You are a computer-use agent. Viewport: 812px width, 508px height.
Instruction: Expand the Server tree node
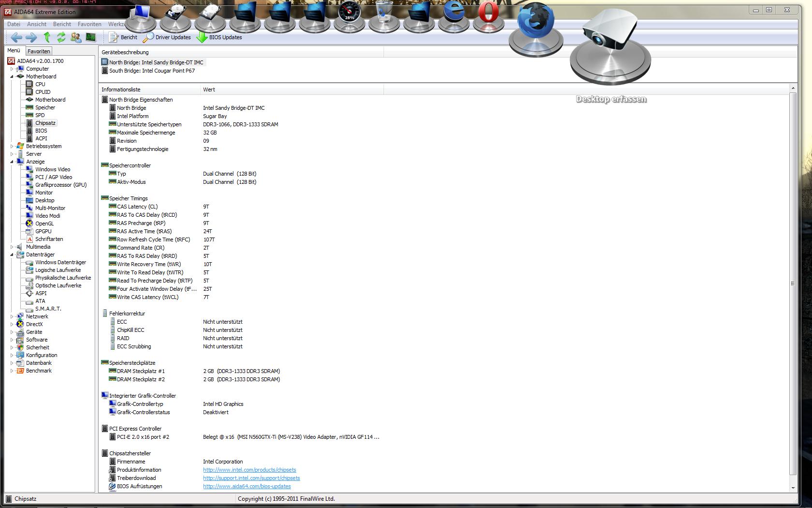[12, 154]
